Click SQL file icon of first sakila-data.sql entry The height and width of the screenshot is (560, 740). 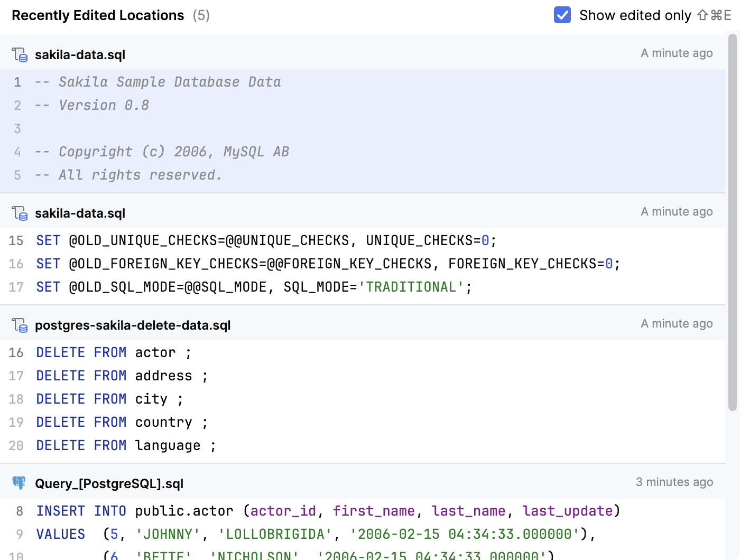[20, 55]
